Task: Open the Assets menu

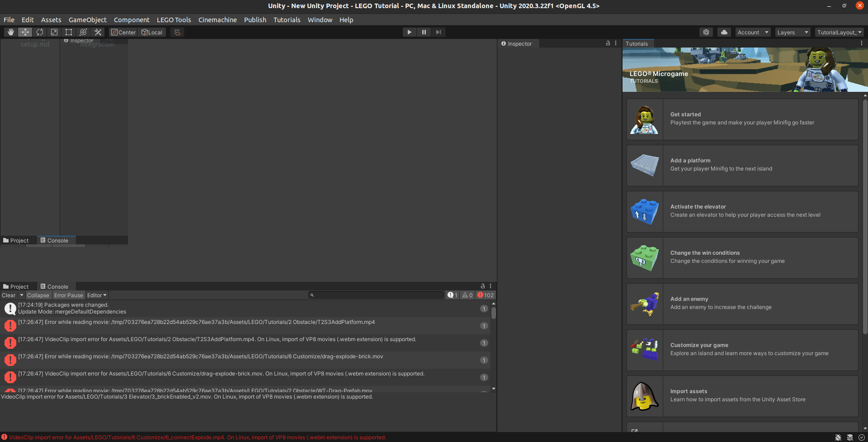Action: (51, 20)
